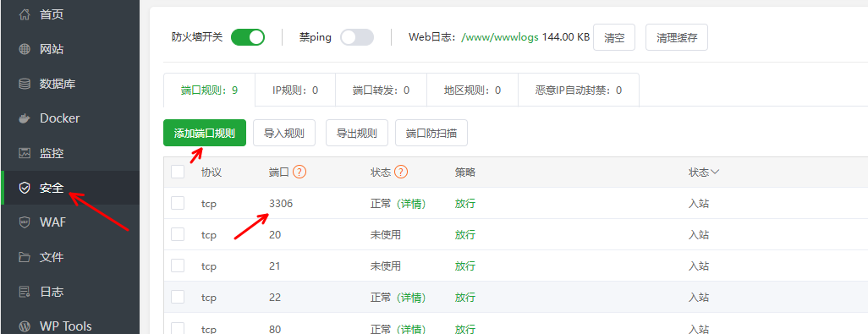Click the 导出规则 button

pos(356,133)
